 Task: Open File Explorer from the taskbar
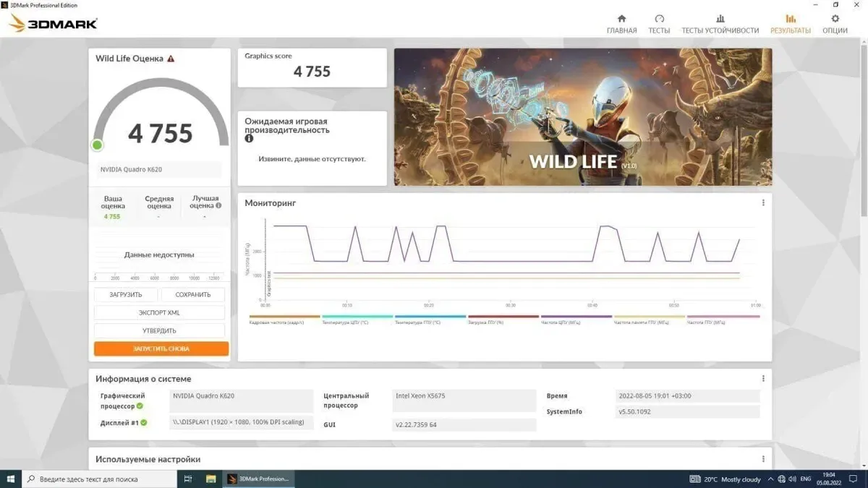211,479
